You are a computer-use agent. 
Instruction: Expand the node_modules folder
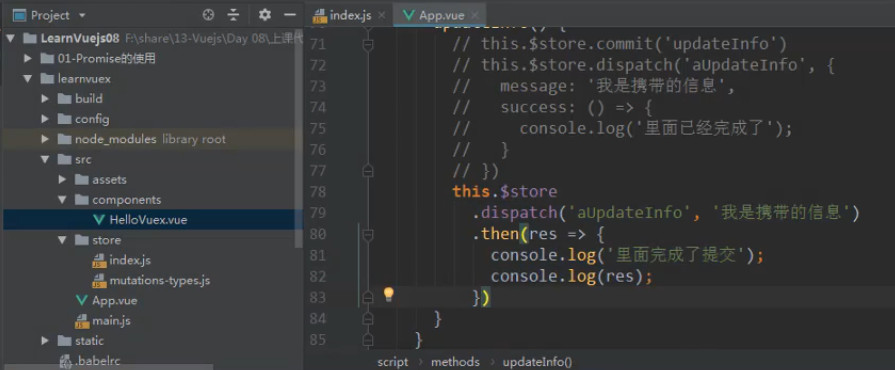coord(45,139)
